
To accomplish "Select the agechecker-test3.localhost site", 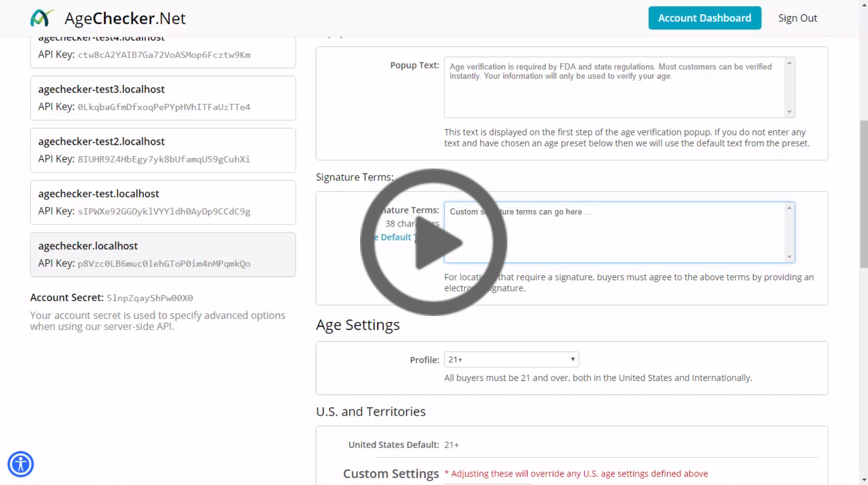I will tap(163, 98).
